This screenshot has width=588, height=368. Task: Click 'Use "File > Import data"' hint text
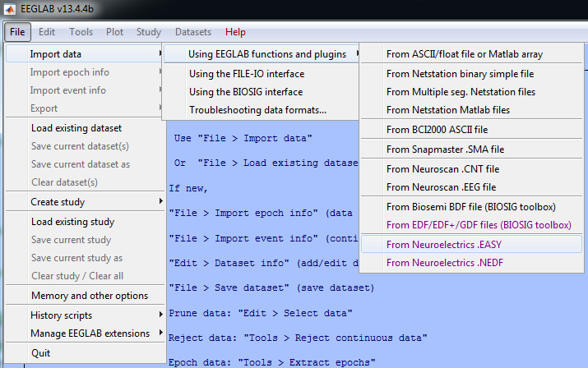pos(243,138)
